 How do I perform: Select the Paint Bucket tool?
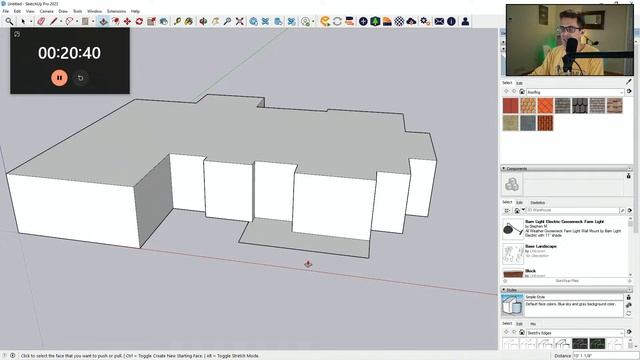pos(189,21)
